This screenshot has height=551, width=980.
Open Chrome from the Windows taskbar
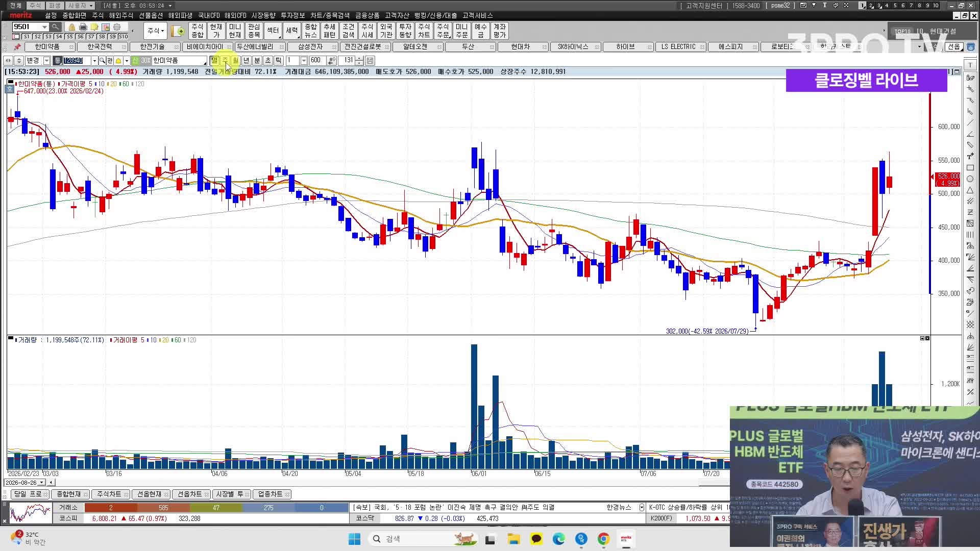[603, 539]
